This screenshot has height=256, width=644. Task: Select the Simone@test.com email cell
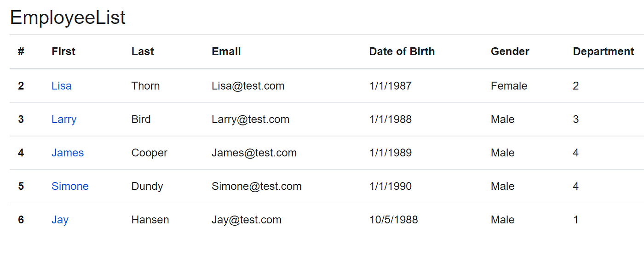[x=257, y=187]
